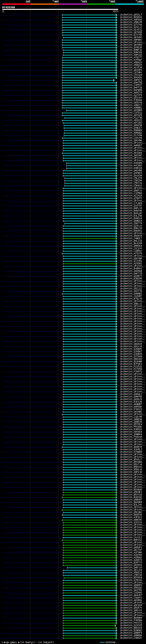Select the AV428380 query label
The width and height of the screenshot is (146, 644).
coord(8,8)
